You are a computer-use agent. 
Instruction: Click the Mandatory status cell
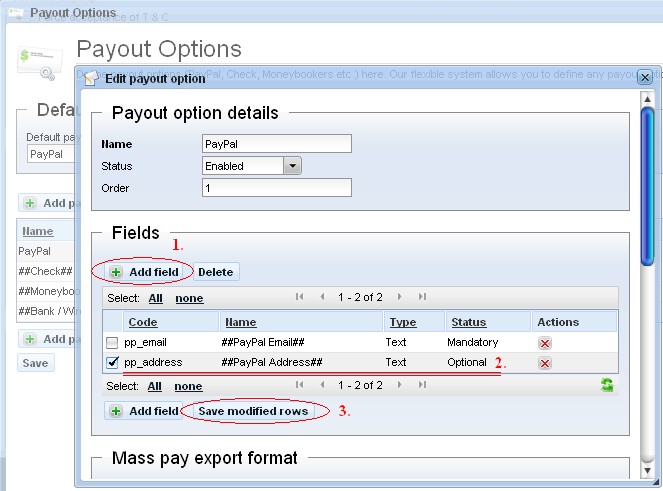pyautogui.click(x=473, y=342)
